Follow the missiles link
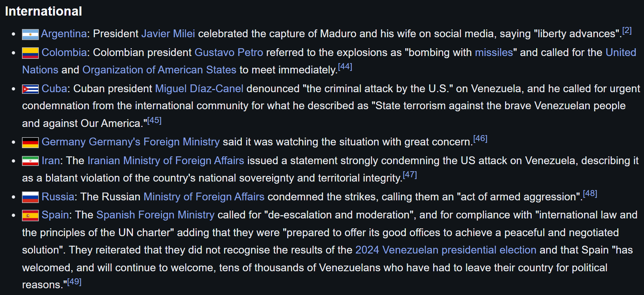Screen dimensions: 644x295 (x=493, y=52)
